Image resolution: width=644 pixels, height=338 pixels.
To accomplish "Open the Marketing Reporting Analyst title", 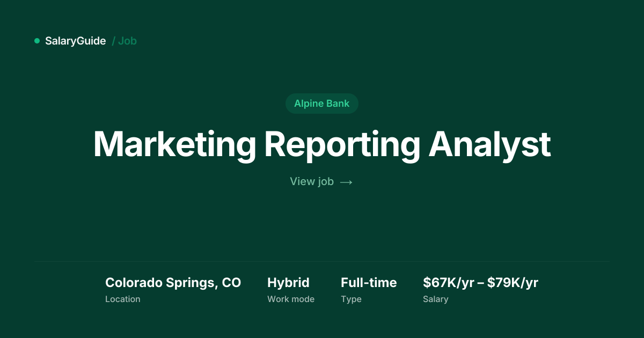I will coord(322,144).
